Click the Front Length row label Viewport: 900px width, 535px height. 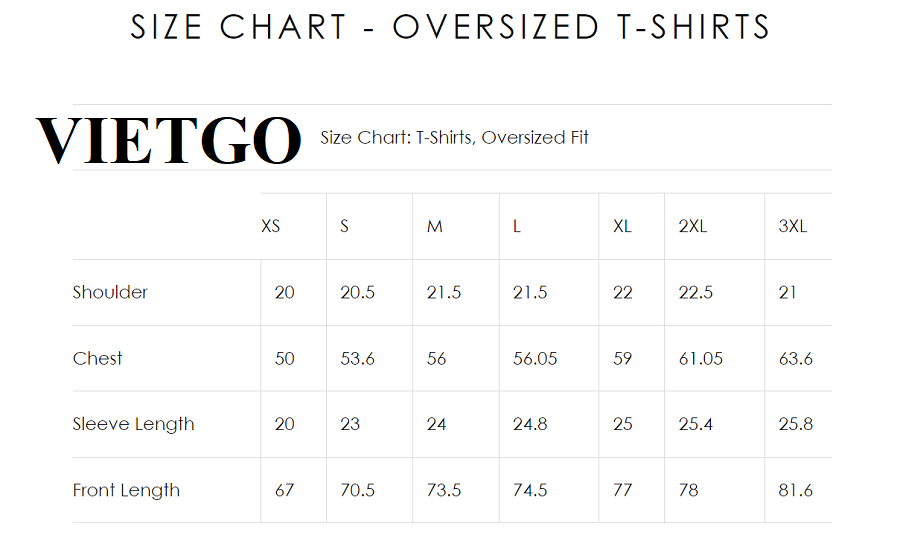(126, 490)
